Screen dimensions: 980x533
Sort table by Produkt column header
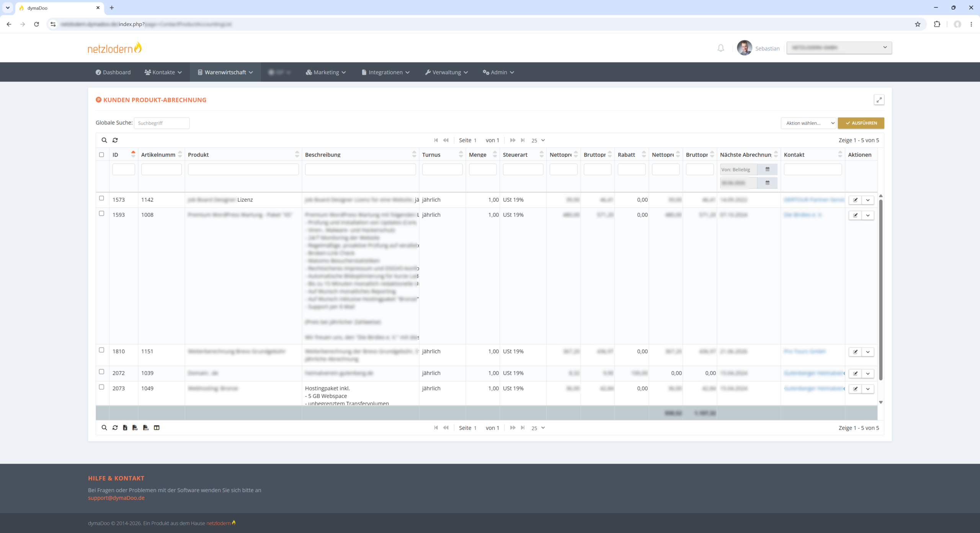243,155
